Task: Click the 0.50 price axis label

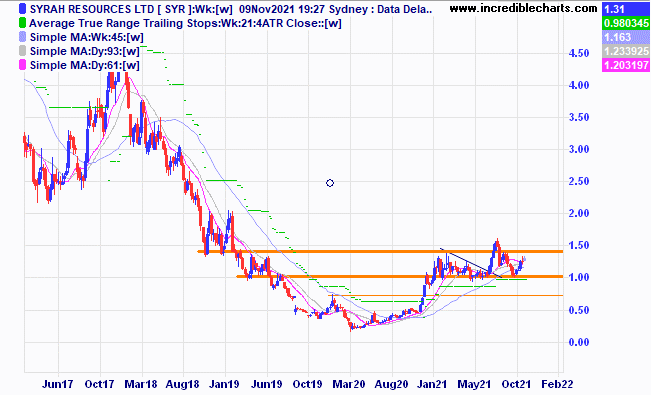Action: (579, 310)
